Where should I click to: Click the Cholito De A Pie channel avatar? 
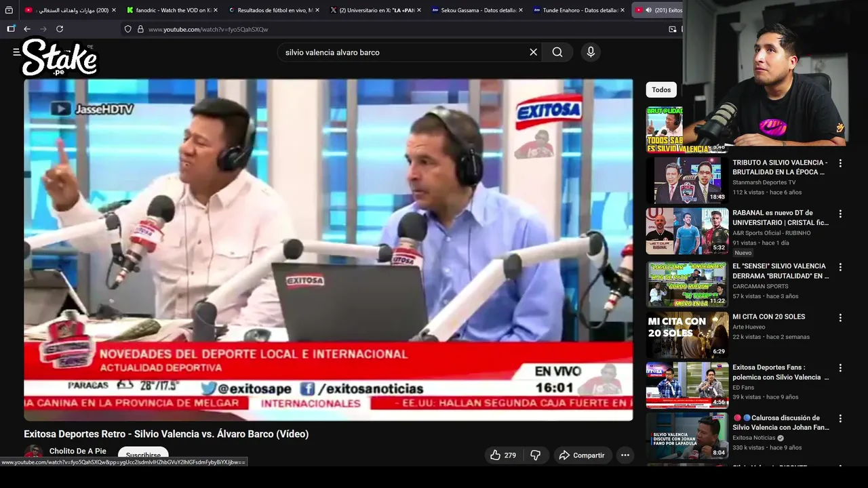click(x=33, y=453)
